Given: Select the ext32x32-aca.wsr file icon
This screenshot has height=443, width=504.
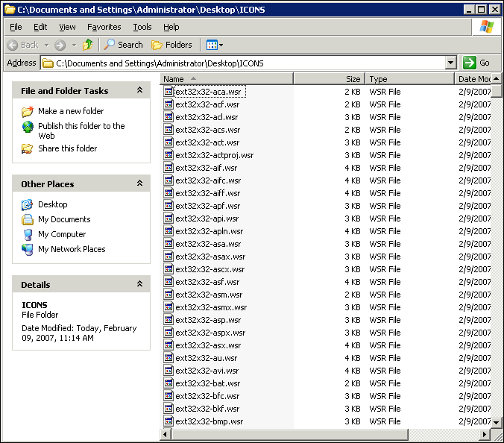Looking at the screenshot, I should [x=168, y=92].
